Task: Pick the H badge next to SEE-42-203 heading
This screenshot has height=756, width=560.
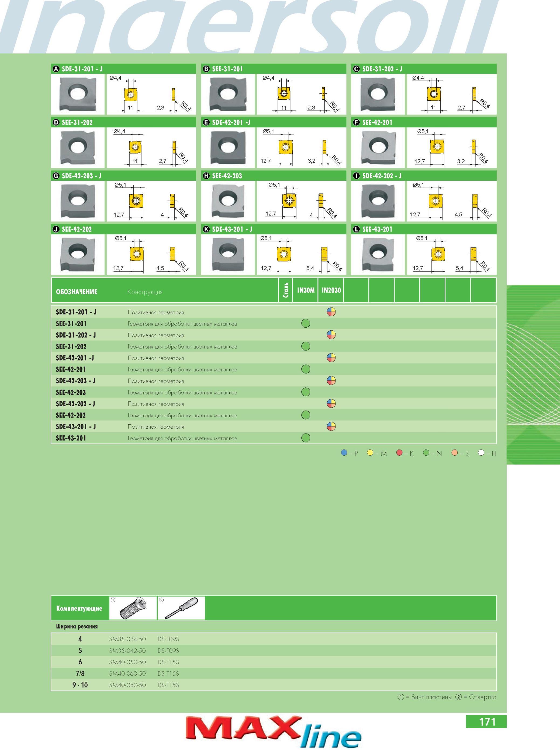Action: 206,176
